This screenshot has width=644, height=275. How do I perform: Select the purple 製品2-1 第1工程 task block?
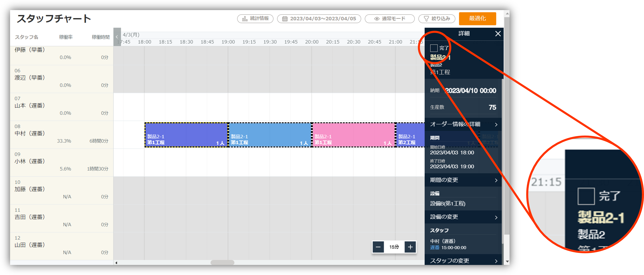pos(186,135)
